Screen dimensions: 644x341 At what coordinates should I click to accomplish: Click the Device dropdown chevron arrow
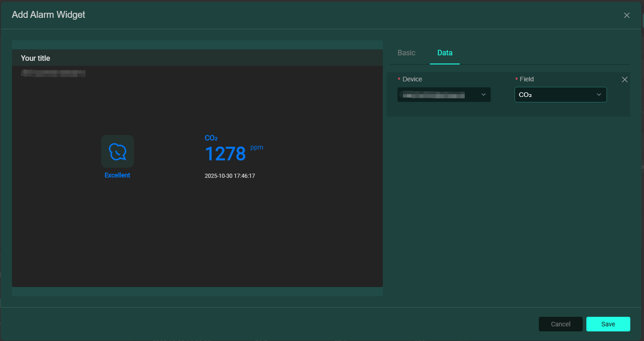pyautogui.click(x=483, y=95)
